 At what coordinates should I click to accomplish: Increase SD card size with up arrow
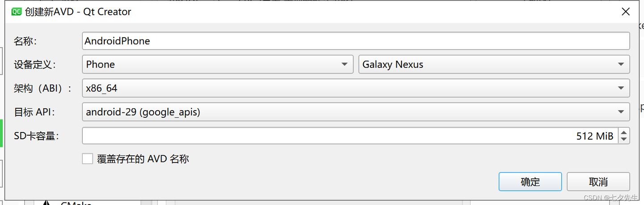click(624, 132)
